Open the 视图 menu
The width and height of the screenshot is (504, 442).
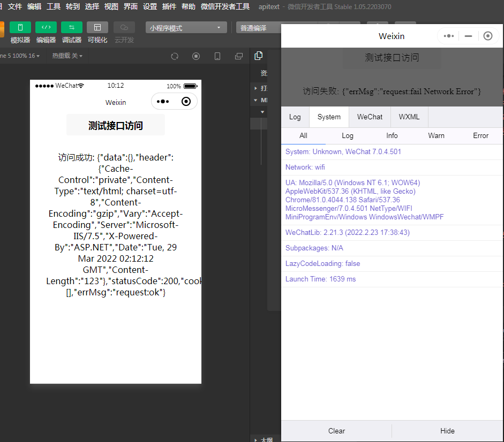tap(111, 6)
